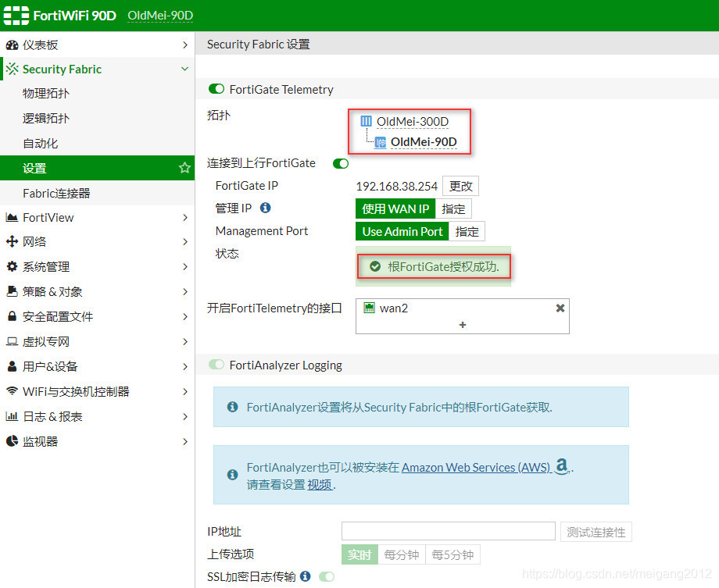Expand the 策略 & 对象 menu chevron
Image resolution: width=719 pixels, height=588 pixels.
[x=184, y=291]
